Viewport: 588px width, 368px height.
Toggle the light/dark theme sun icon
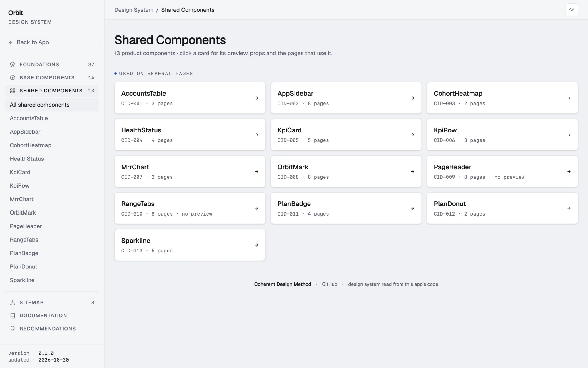tap(572, 10)
